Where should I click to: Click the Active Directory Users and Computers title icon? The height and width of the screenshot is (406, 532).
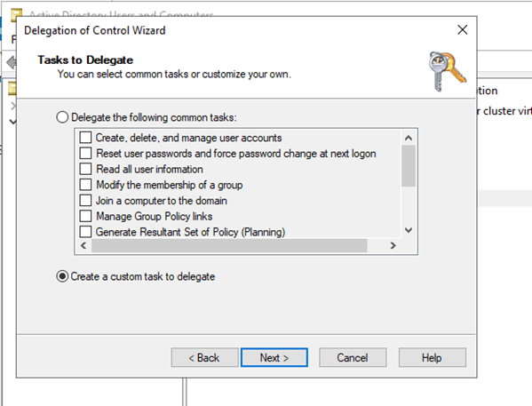(x=16, y=13)
